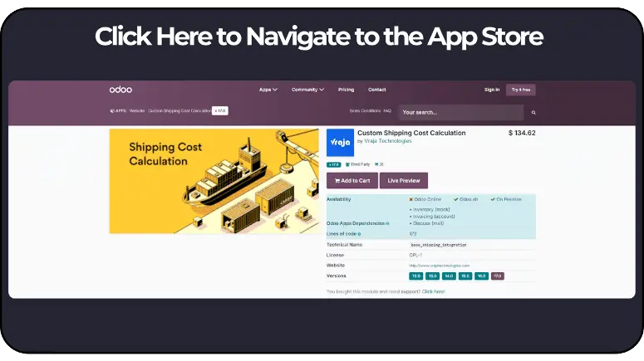Open the Contact menu item
The width and height of the screenshot is (644, 361).
[377, 90]
